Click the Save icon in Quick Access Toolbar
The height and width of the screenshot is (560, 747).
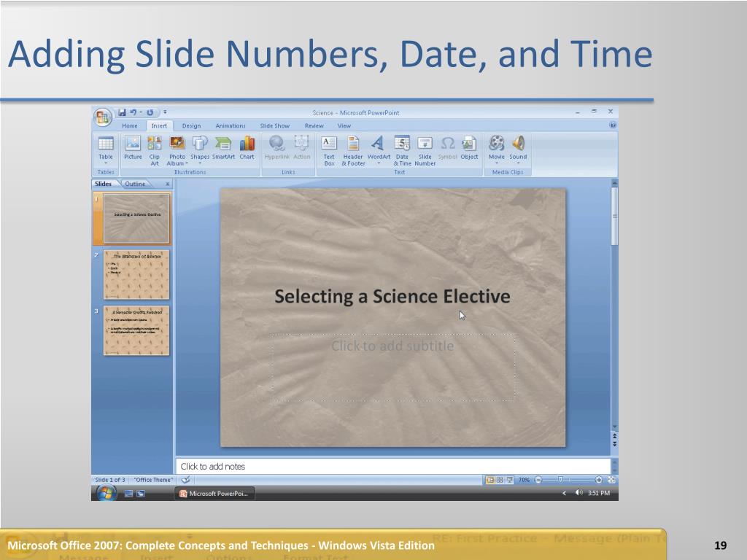122,112
